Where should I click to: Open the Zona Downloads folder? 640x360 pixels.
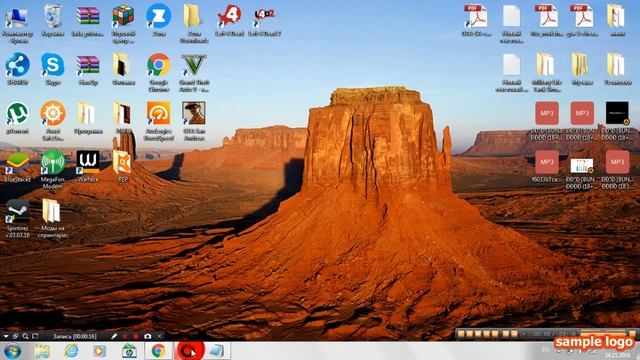(194, 23)
